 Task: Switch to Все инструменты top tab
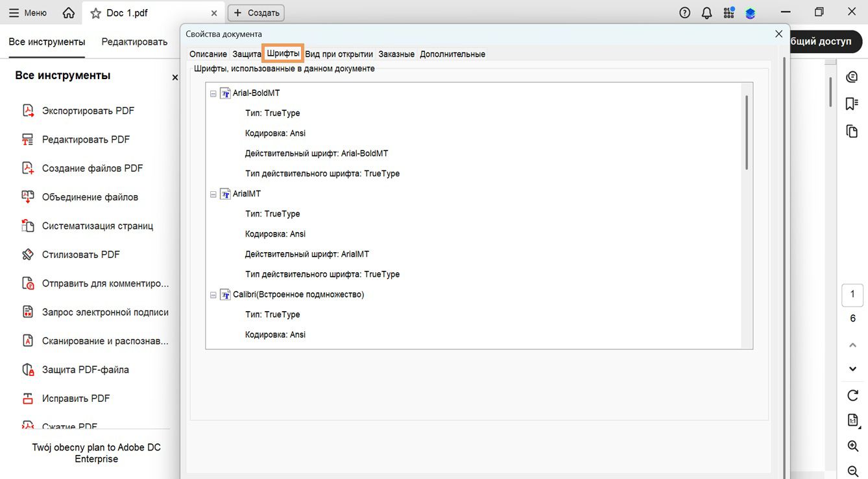coord(47,41)
